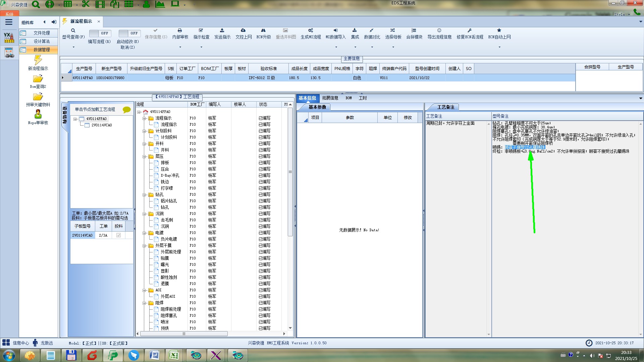Check the 投料 checkbox for 2V0114VCA0
This screenshot has height=362, width=644.
click(118, 235)
